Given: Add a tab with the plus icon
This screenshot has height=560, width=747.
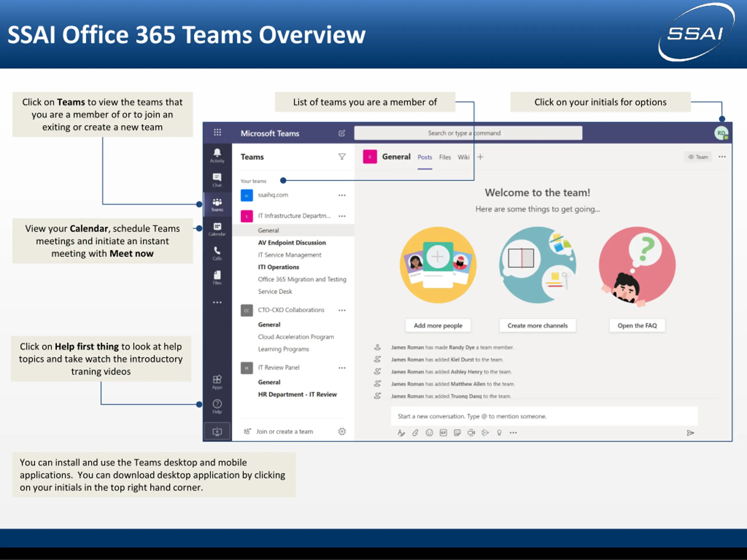Looking at the screenshot, I should click(x=480, y=157).
